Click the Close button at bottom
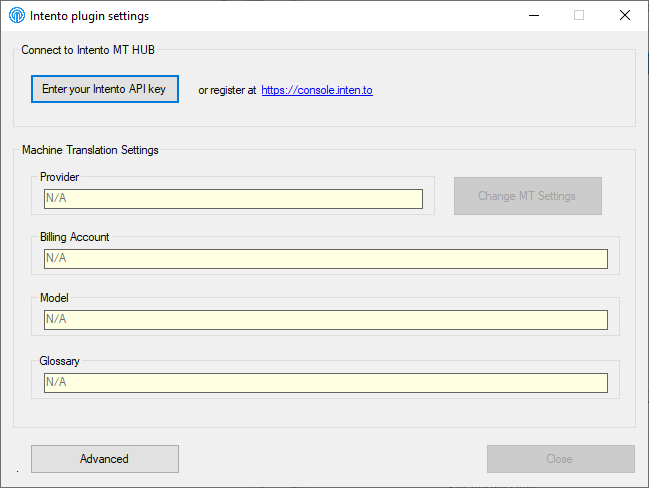 click(x=561, y=459)
